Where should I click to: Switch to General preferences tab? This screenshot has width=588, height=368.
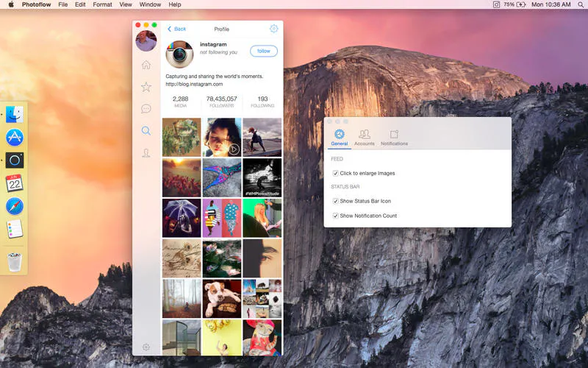coord(340,138)
